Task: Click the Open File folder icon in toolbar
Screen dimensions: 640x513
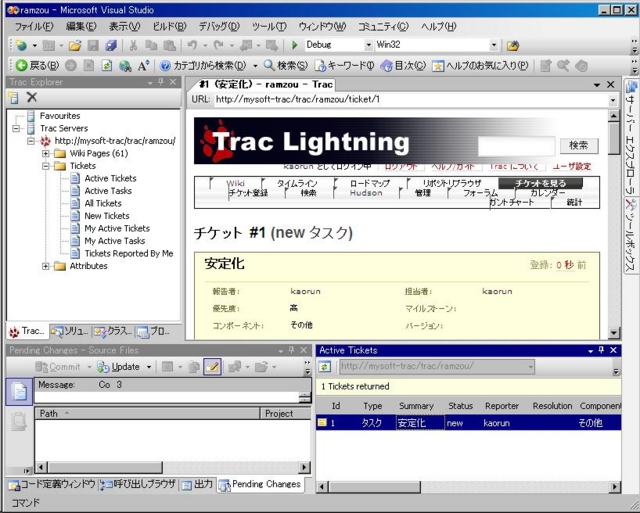Action: click(x=75, y=45)
